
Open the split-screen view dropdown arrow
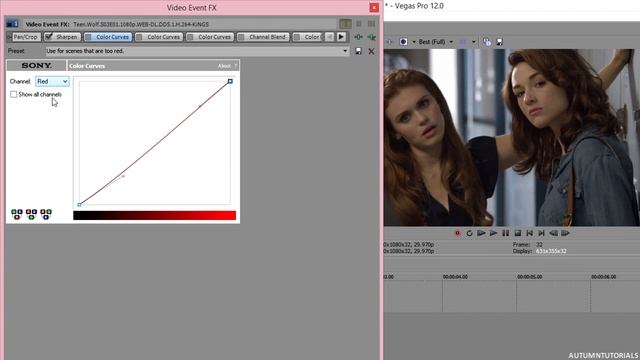414,42
